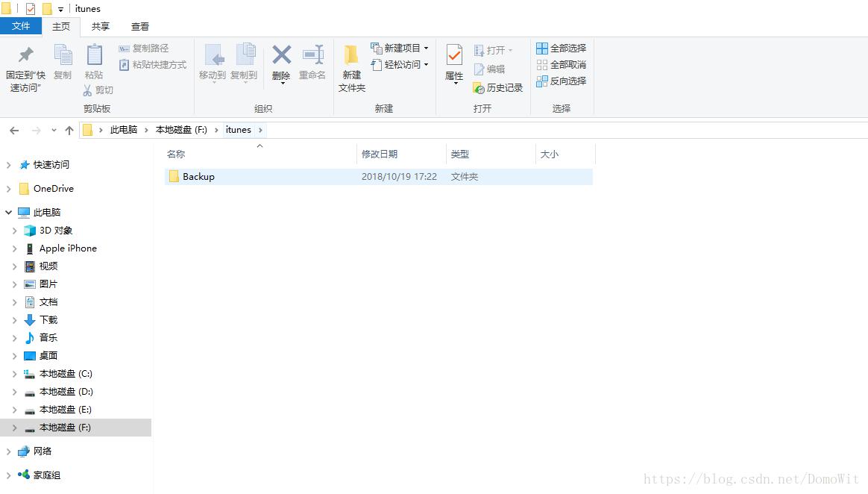The image size is (868, 494).
Task: Select Local Disk (E:) in sidebar
Action: [x=58, y=409]
